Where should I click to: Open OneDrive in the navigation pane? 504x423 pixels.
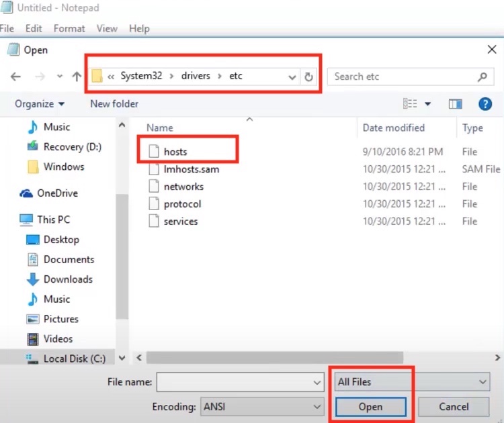click(57, 193)
